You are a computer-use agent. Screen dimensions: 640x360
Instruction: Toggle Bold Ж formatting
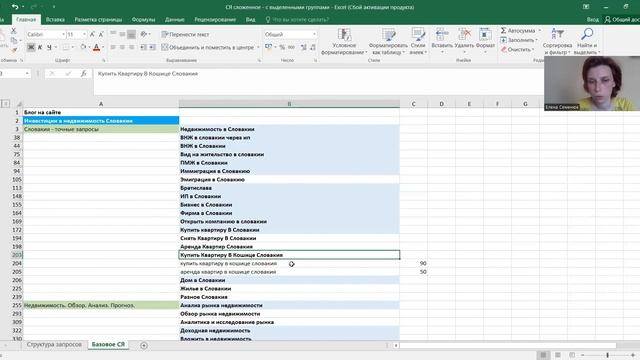coord(31,47)
